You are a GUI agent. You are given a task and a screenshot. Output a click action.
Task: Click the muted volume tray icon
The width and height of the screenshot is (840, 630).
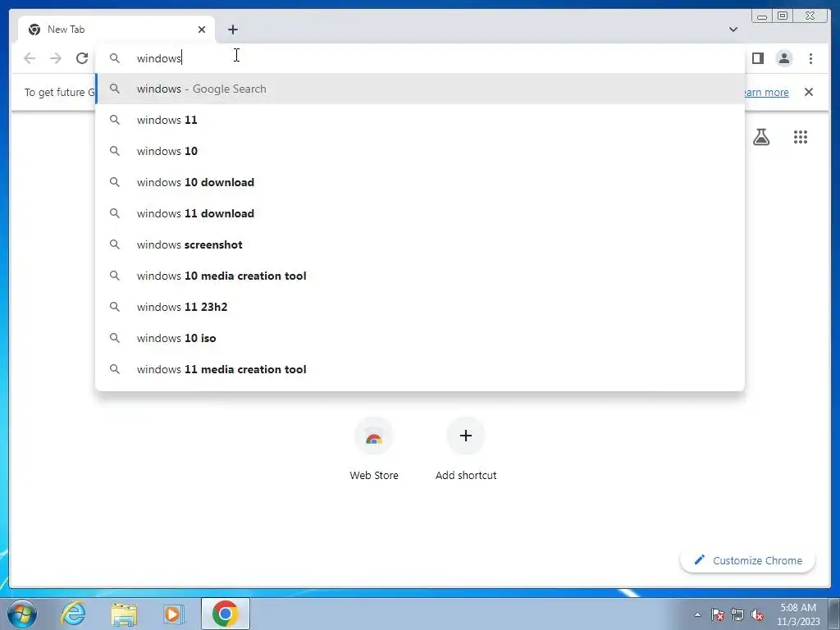[x=757, y=614]
